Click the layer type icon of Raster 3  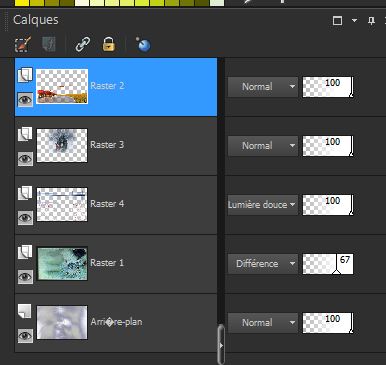coord(25,134)
